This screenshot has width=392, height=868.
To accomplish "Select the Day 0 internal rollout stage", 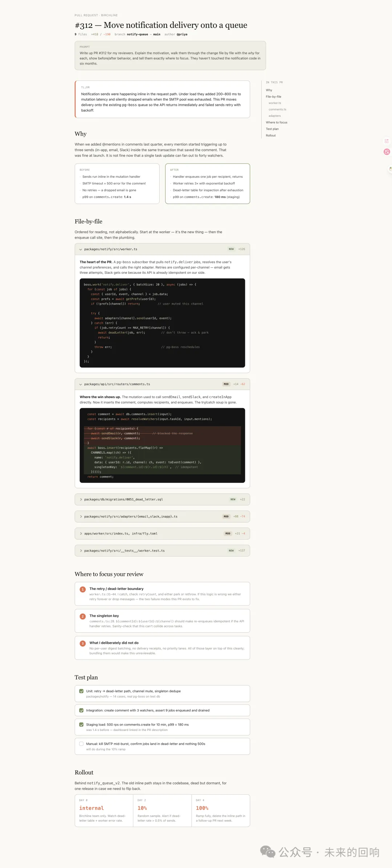I will 104,811.
